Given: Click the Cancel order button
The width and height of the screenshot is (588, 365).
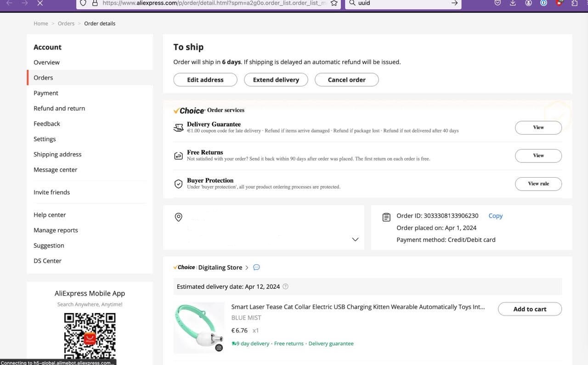Looking at the screenshot, I should point(347,80).
